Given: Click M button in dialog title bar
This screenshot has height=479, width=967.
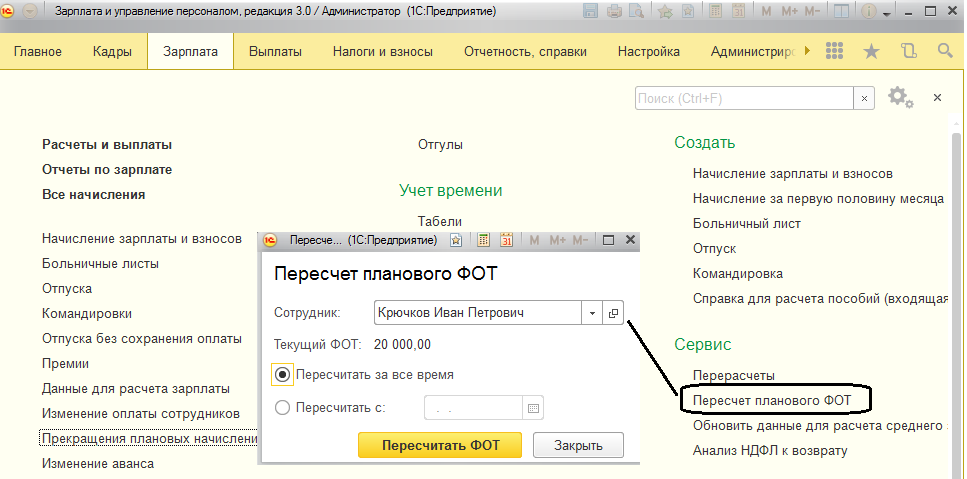Looking at the screenshot, I should click(x=534, y=240).
